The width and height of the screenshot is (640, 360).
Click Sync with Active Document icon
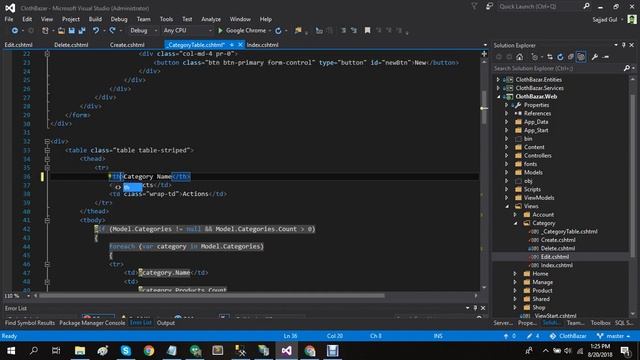[550, 57]
